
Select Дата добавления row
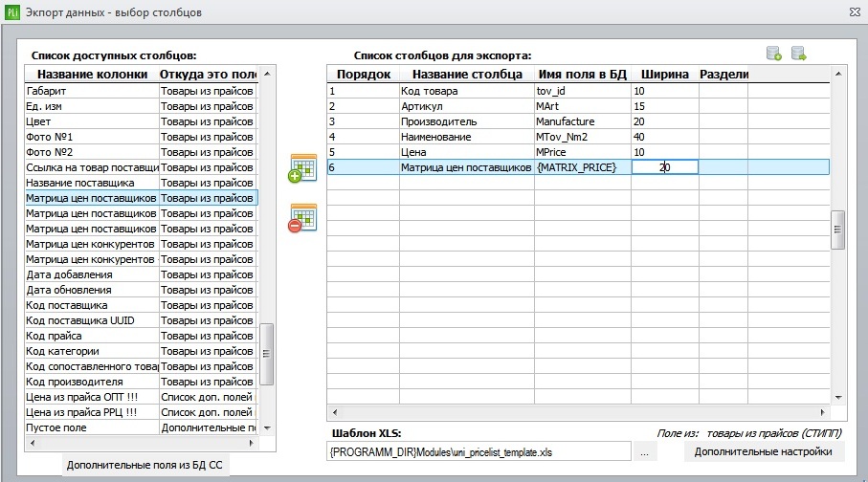point(142,274)
